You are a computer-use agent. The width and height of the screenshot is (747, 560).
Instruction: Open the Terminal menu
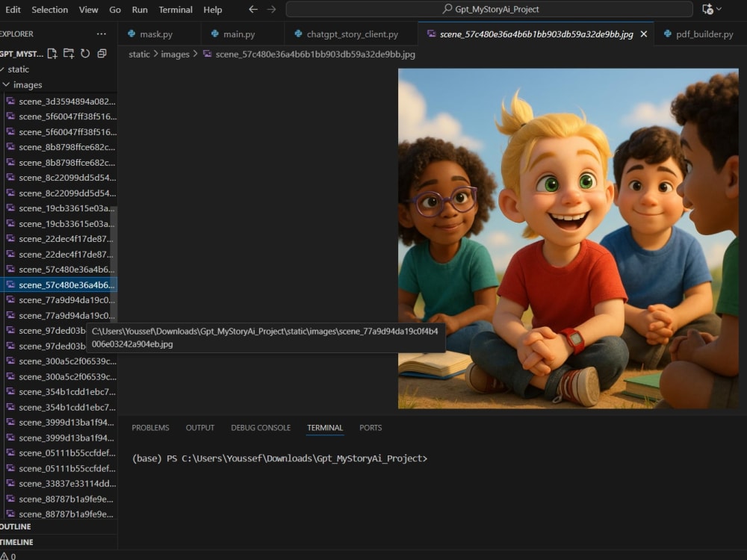[x=176, y=10]
